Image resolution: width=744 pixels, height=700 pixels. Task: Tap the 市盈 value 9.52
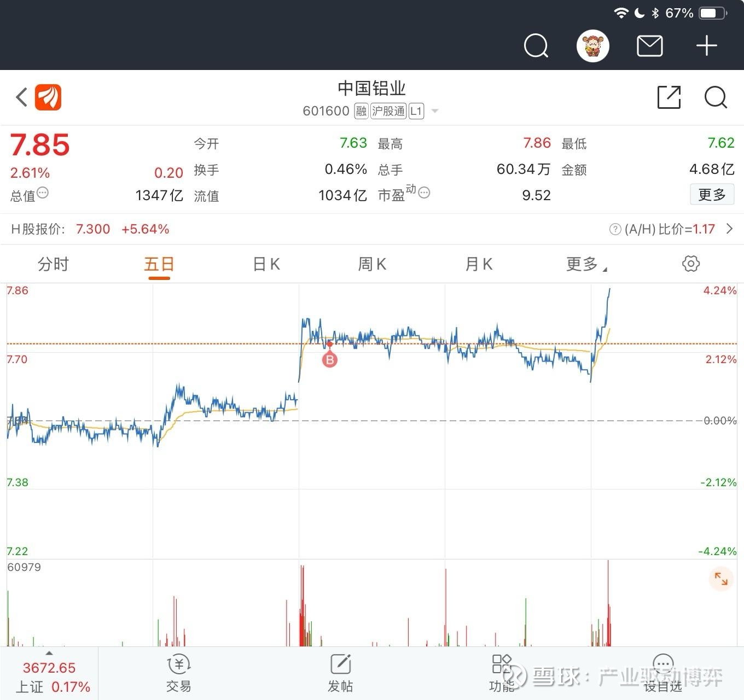[x=536, y=195]
